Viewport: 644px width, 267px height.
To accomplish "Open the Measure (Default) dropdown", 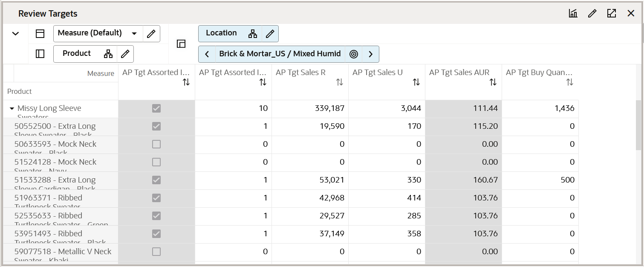I will pos(134,33).
